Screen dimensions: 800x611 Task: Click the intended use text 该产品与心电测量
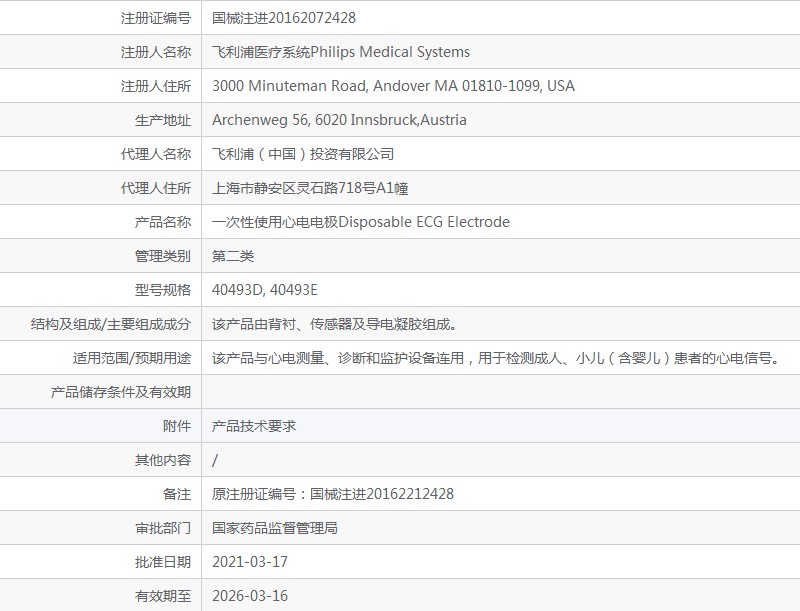(x=496, y=358)
